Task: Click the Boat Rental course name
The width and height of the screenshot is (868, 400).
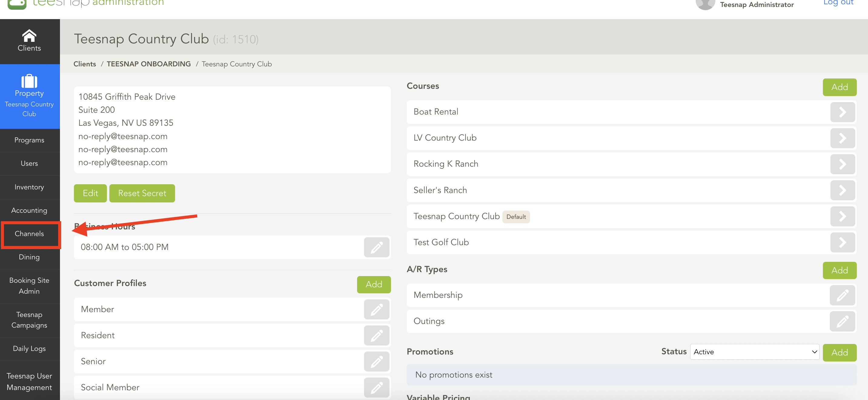Action: [x=436, y=112]
